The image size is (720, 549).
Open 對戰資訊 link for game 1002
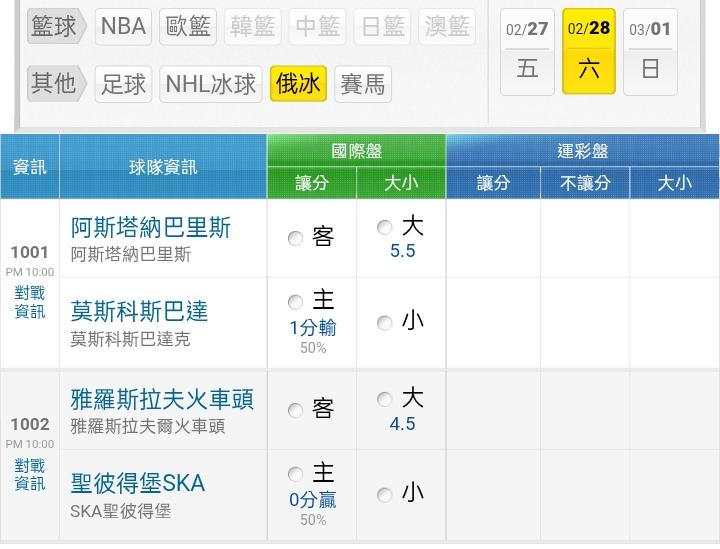30,474
